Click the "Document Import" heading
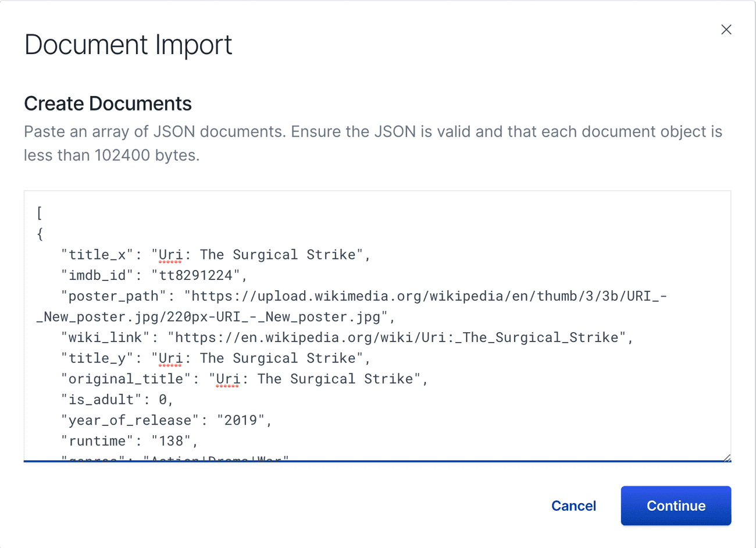The image size is (756, 548). click(128, 44)
